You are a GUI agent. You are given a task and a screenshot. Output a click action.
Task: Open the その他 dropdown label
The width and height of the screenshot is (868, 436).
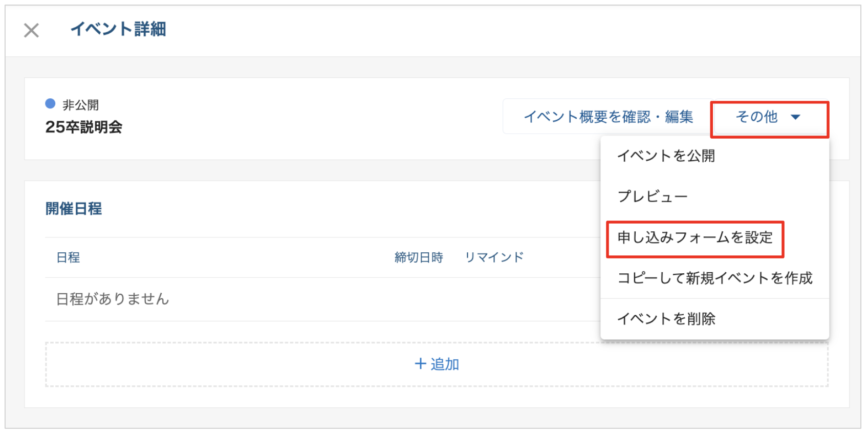coord(756,117)
